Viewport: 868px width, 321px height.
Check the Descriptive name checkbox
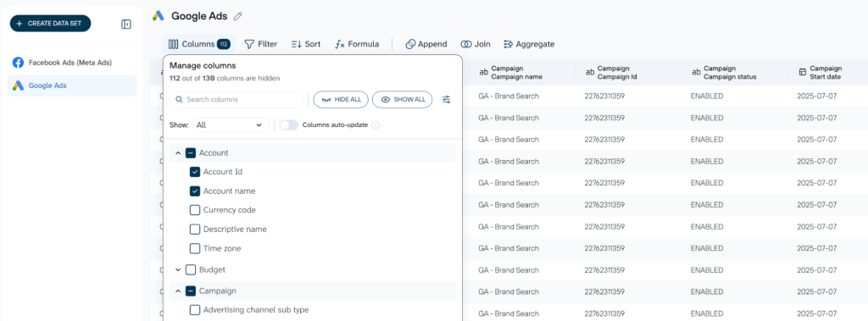click(x=195, y=230)
